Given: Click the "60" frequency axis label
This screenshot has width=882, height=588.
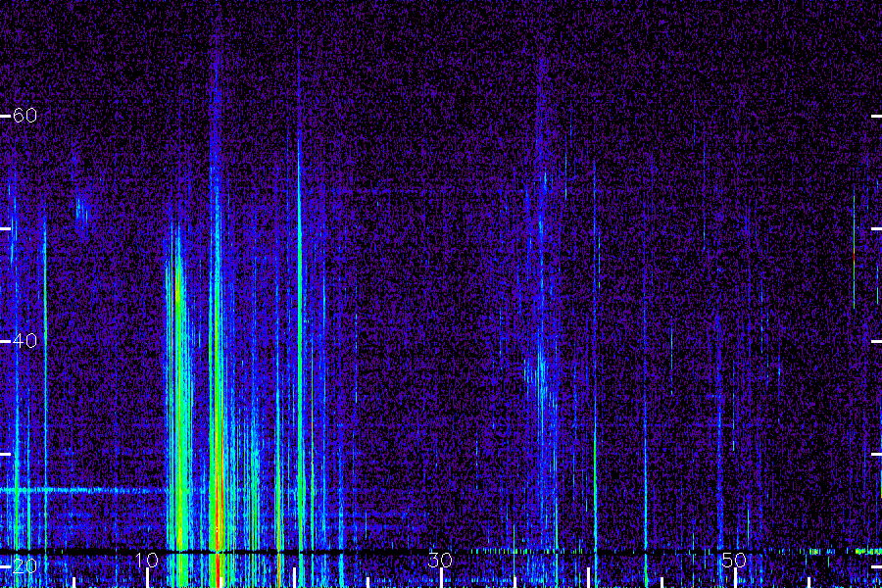Looking at the screenshot, I should 24,116.
